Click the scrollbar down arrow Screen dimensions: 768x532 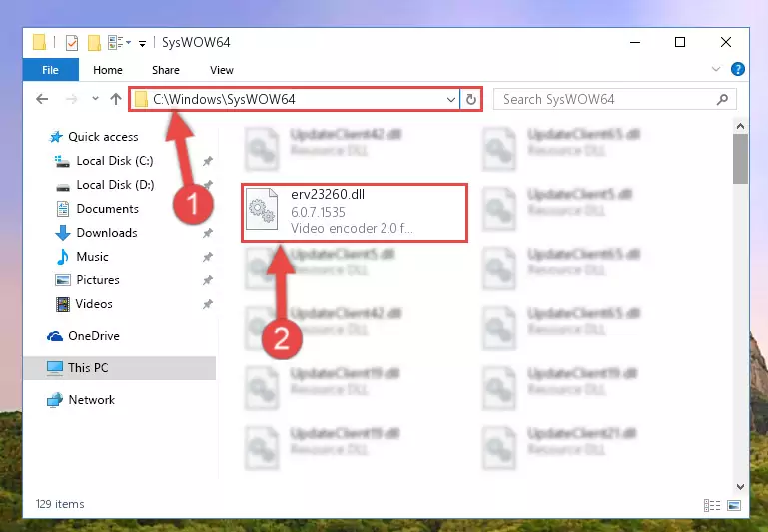741,487
